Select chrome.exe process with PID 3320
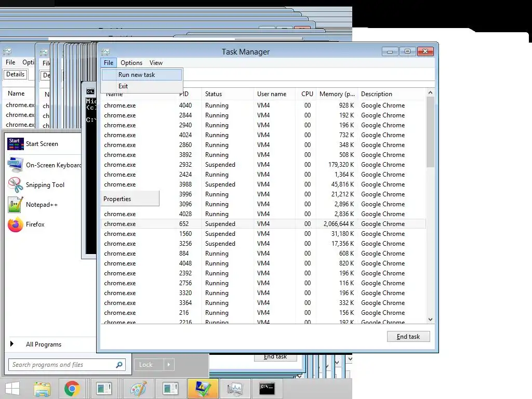This screenshot has height=399, width=532. tap(263, 293)
